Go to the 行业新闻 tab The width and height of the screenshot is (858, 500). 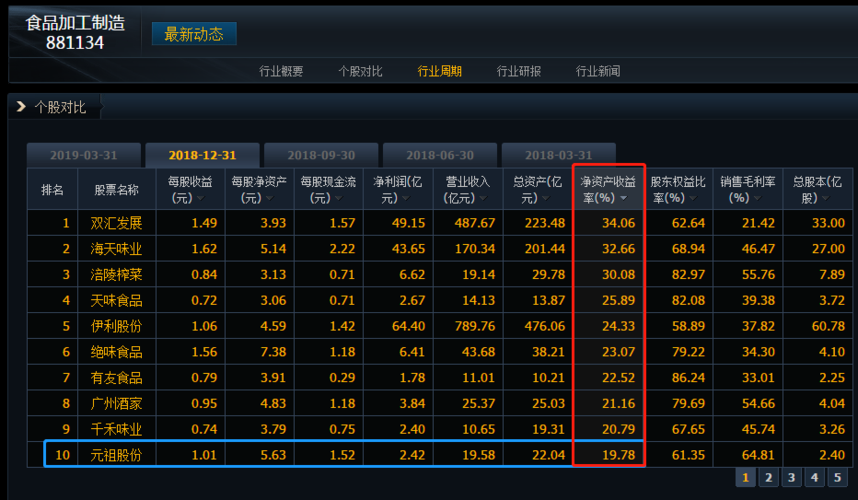(598, 71)
